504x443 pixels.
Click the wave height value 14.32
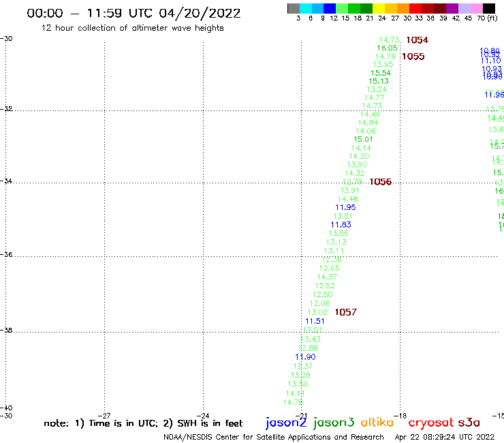[x=355, y=173]
